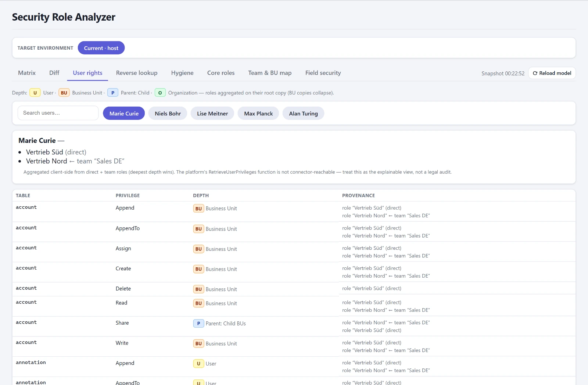Click the Snapshot 00:22:52 timestamp
This screenshot has width=588, height=385.
(x=503, y=74)
